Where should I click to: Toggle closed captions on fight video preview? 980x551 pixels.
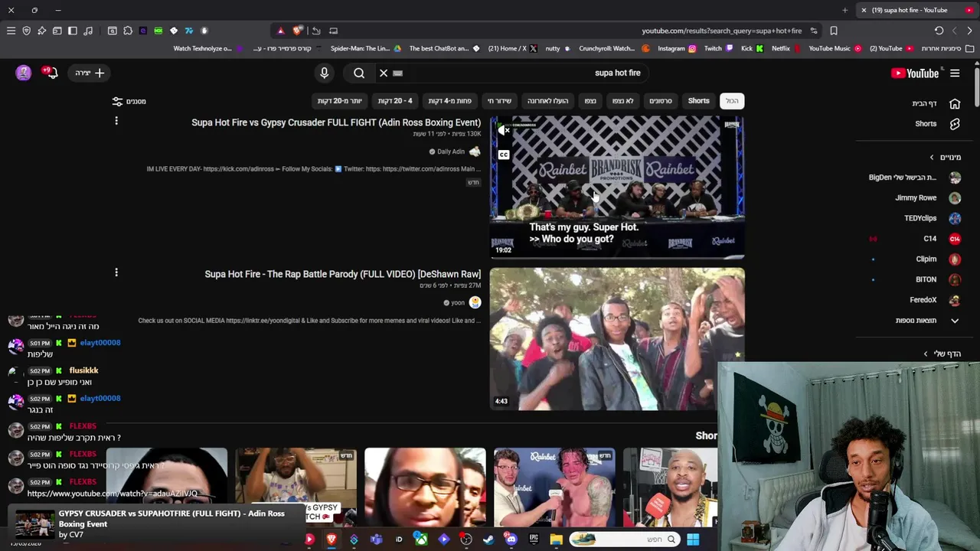(504, 155)
